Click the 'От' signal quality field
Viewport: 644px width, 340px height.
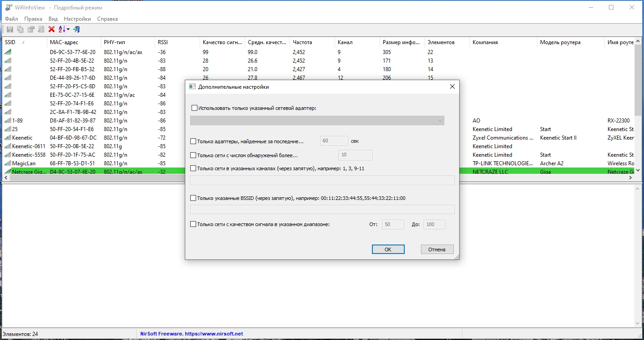393,224
